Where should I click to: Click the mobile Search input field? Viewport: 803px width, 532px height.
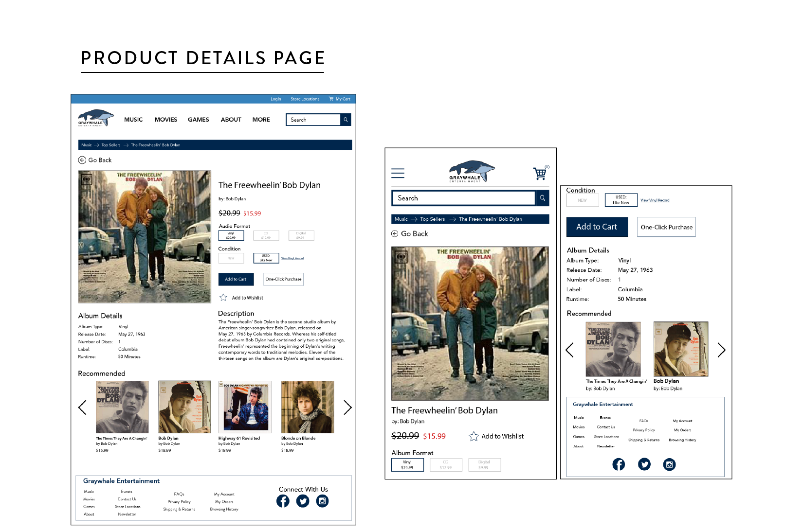(x=463, y=198)
